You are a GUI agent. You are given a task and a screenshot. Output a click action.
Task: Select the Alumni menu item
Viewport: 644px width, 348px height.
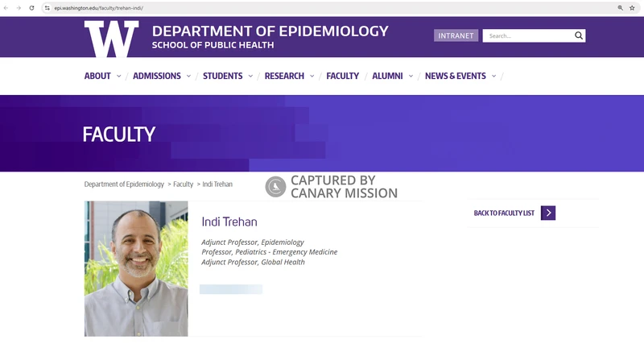(387, 77)
